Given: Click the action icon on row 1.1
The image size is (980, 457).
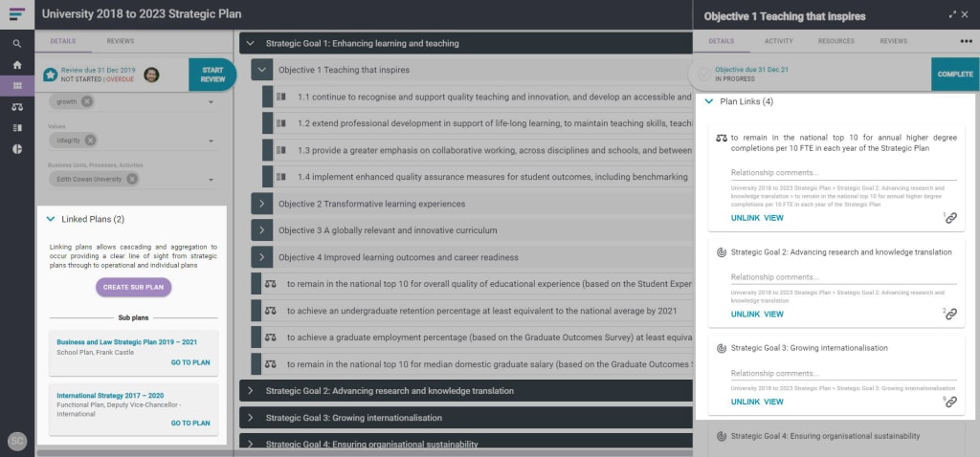Looking at the screenshot, I should [x=281, y=97].
